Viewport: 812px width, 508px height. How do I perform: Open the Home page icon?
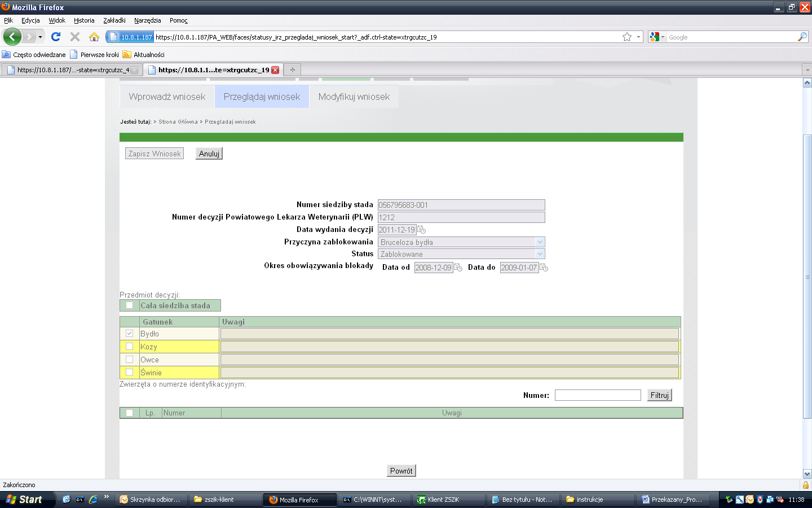(x=94, y=37)
